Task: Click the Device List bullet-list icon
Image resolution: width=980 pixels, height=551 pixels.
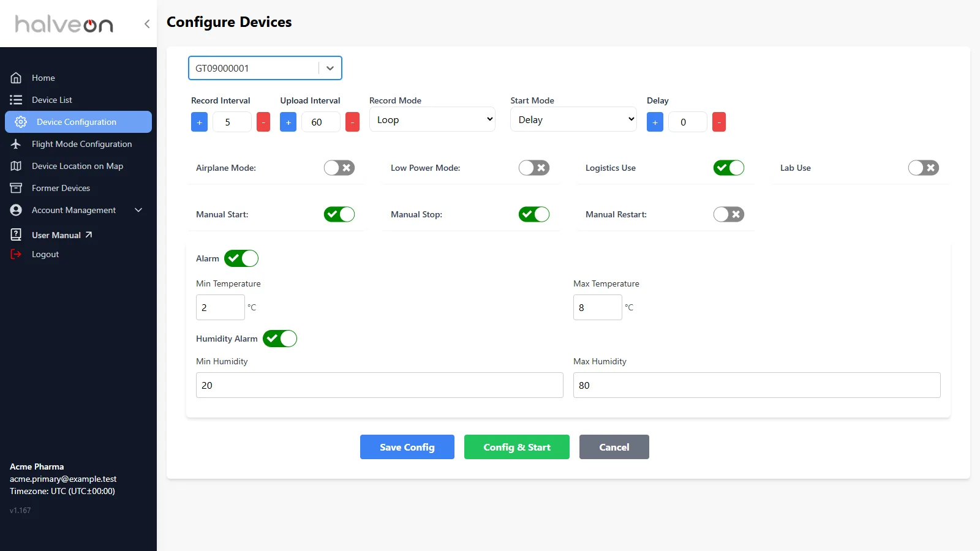Action: tap(16, 100)
